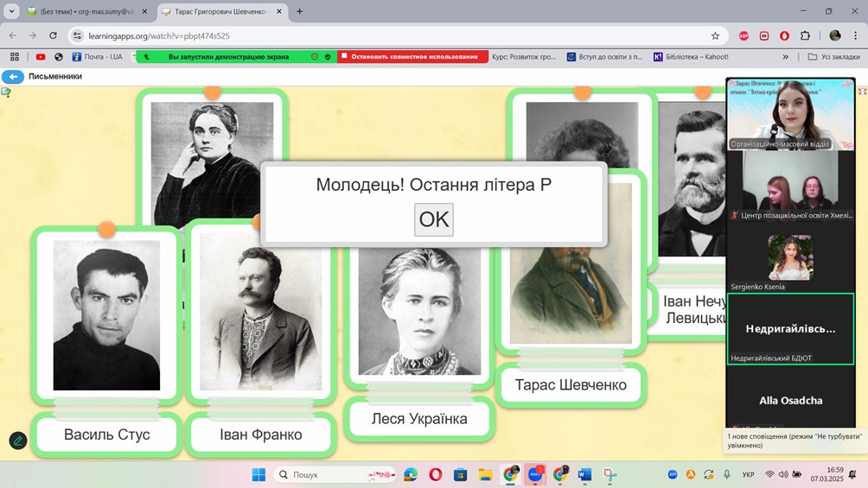Viewport: 868px width, 488px height.
Task: Open the Бібліотека – Kahoot! bookmark
Action: (692, 57)
